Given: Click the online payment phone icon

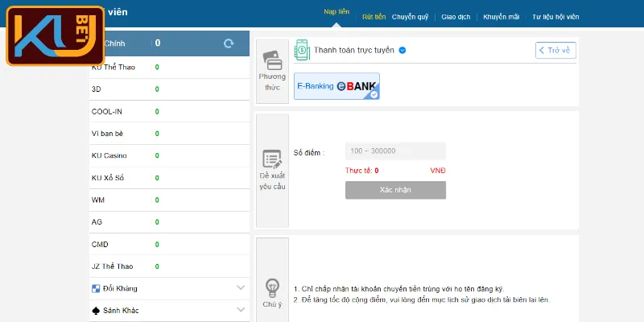Looking at the screenshot, I should coord(302,50).
